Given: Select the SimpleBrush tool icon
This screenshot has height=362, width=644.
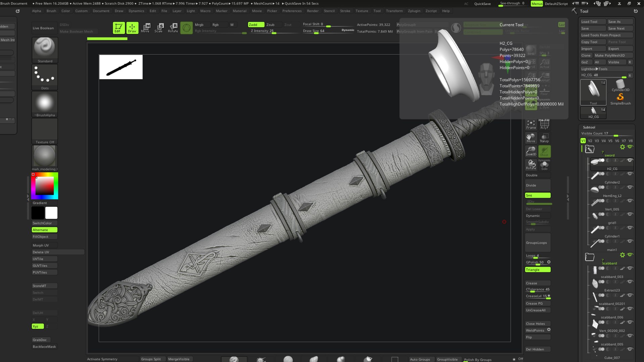Looking at the screenshot, I should pos(620,99).
